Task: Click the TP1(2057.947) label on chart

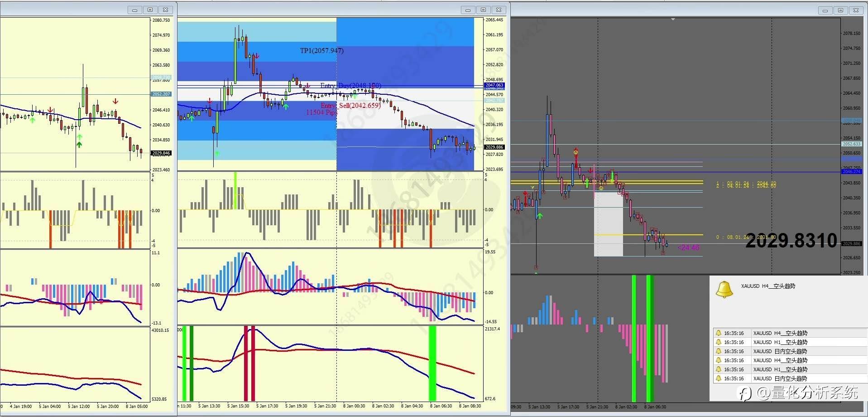Action: 321,51
